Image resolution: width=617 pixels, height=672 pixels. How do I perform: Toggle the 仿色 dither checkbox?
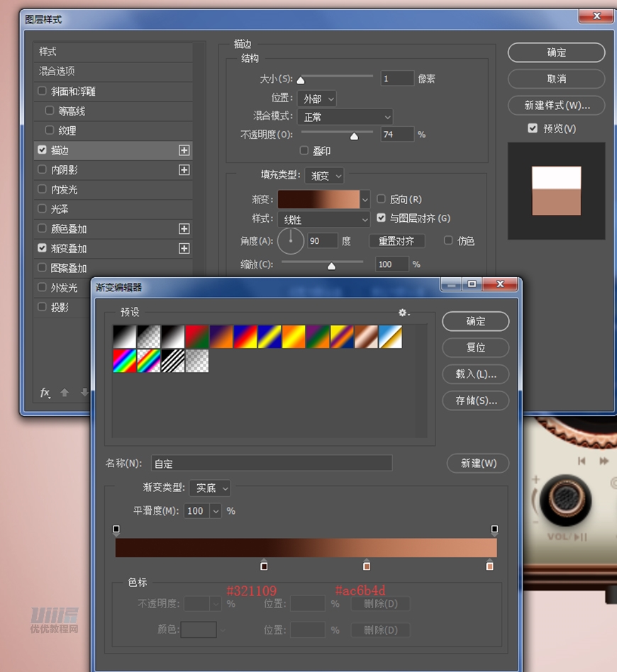(448, 241)
